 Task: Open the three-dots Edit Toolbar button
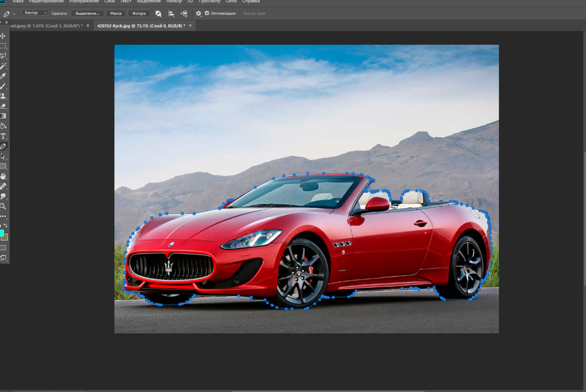pos(3,216)
